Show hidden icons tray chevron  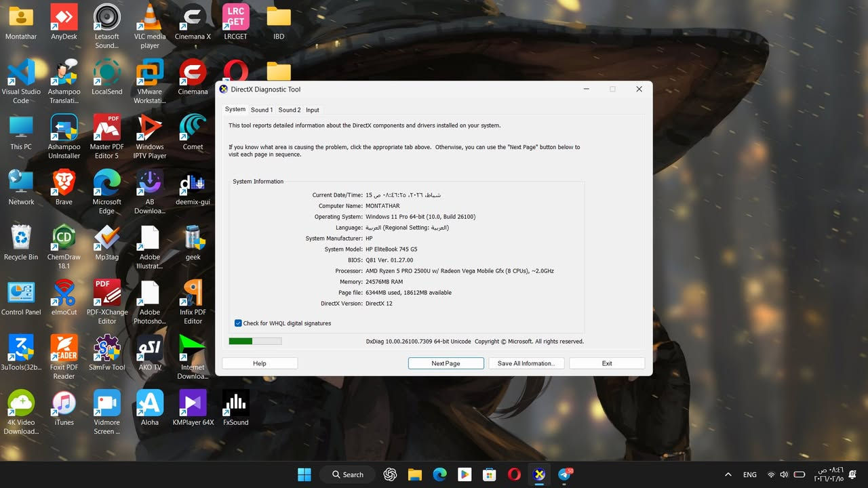pos(728,474)
